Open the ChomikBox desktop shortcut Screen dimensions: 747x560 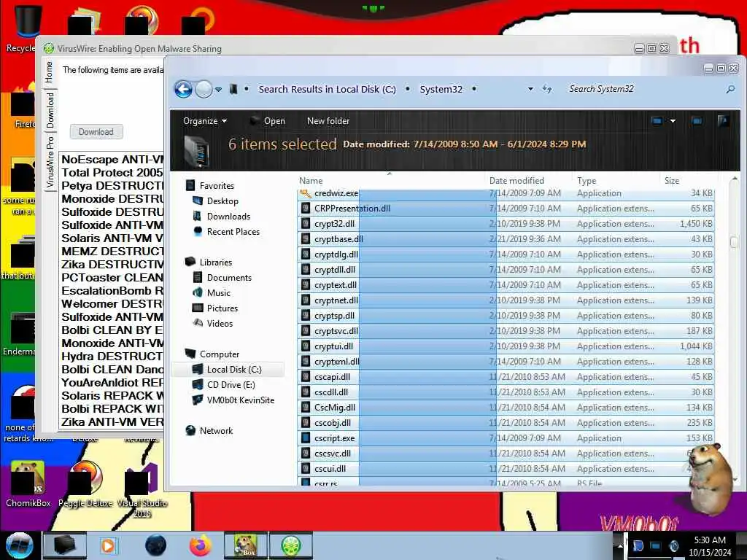(28, 485)
